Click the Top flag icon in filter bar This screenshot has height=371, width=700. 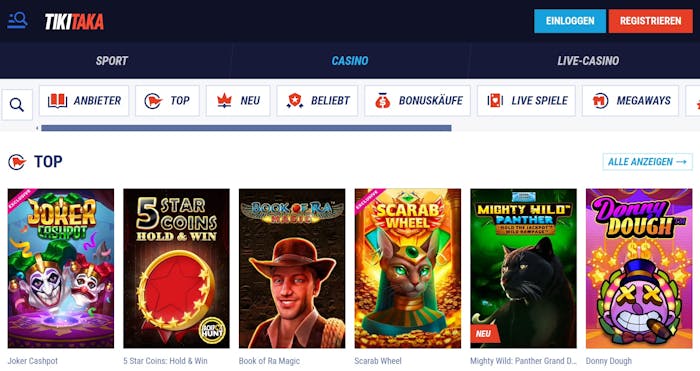point(153,101)
